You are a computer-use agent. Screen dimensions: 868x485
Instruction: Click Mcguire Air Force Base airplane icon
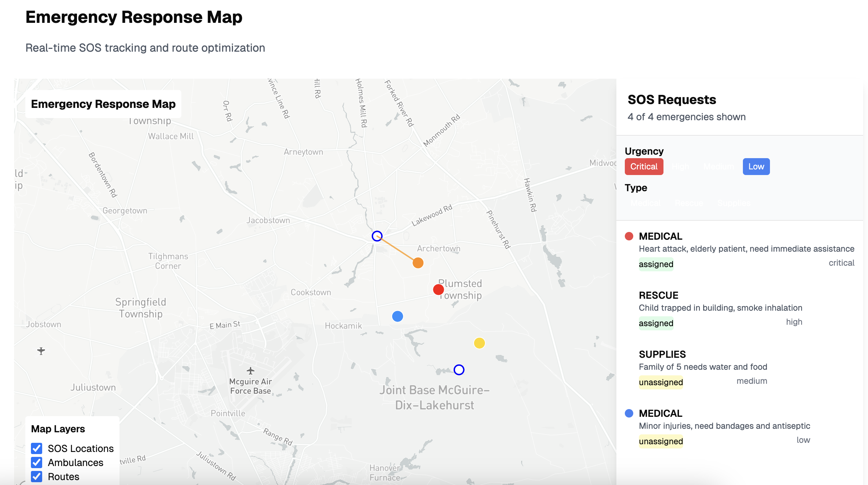251,371
